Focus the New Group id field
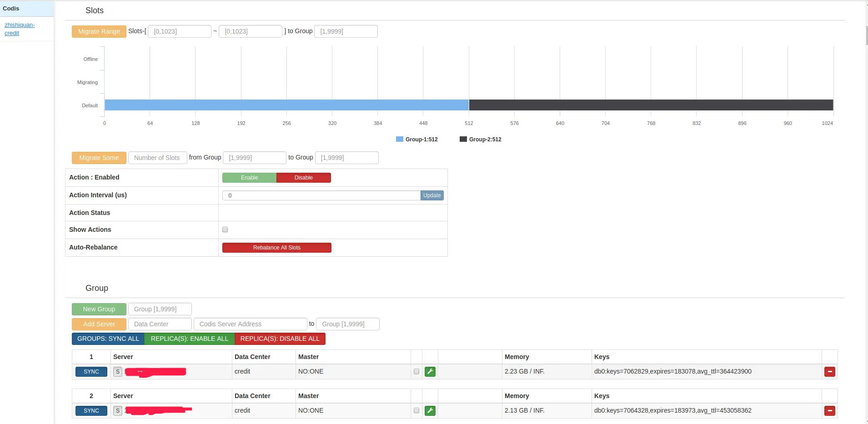The height and width of the screenshot is (424, 868). coord(160,309)
